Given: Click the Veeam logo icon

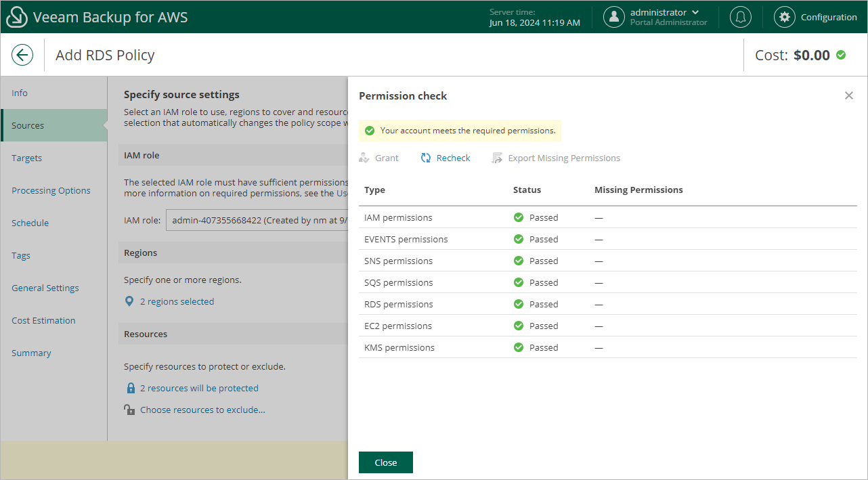Looking at the screenshot, I should [17, 17].
